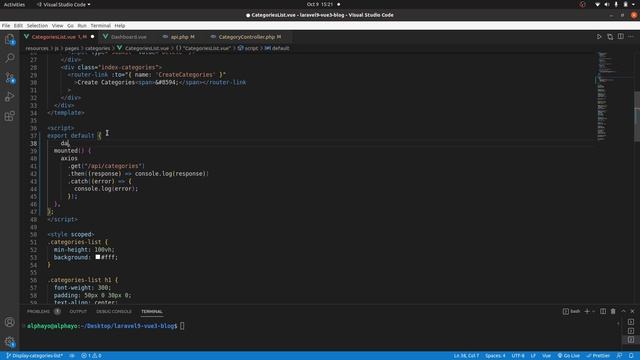Viewport: 640px width, 360px height.
Task: Open the Search view in activity bar
Action: click(x=10, y=58)
